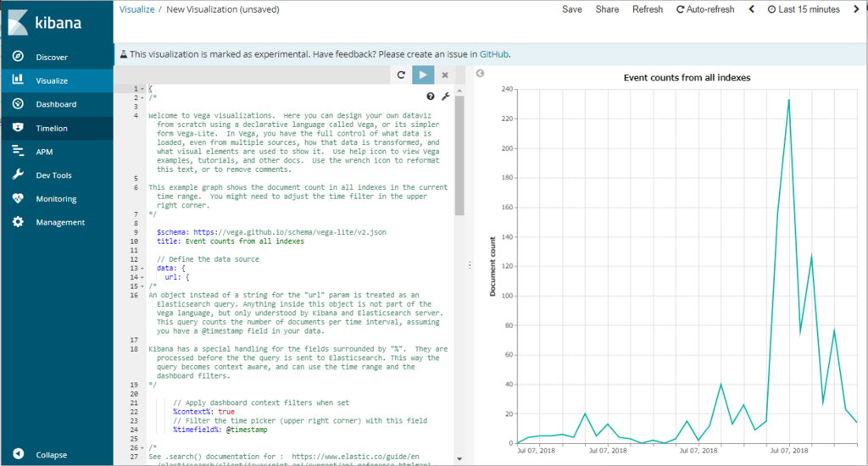Move time range forward with right chevron
The width and height of the screenshot is (868, 466).
[x=856, y=8]
